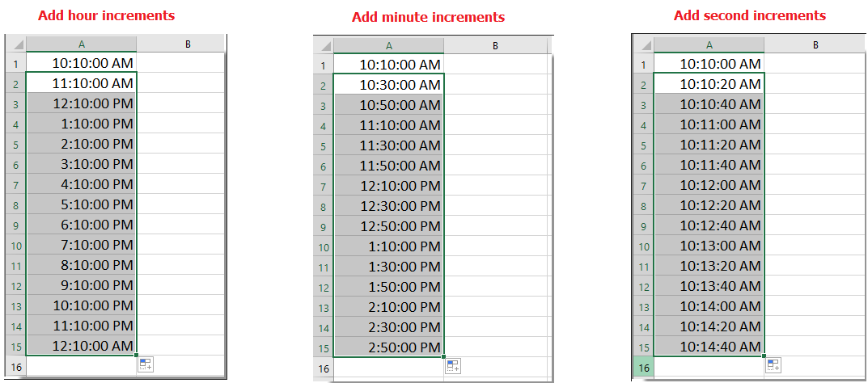Click cell containing 11:50:00 AM

pyautogui.click(x=389, y=166)
